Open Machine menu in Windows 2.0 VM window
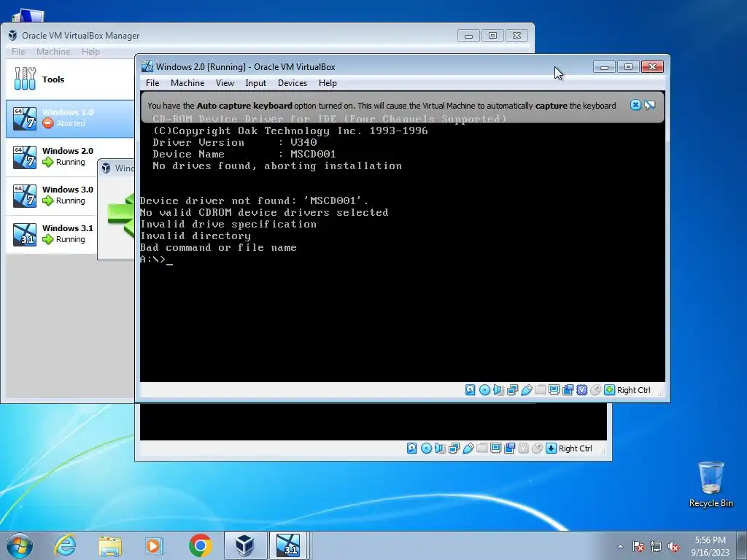 [x=187, y=83]
